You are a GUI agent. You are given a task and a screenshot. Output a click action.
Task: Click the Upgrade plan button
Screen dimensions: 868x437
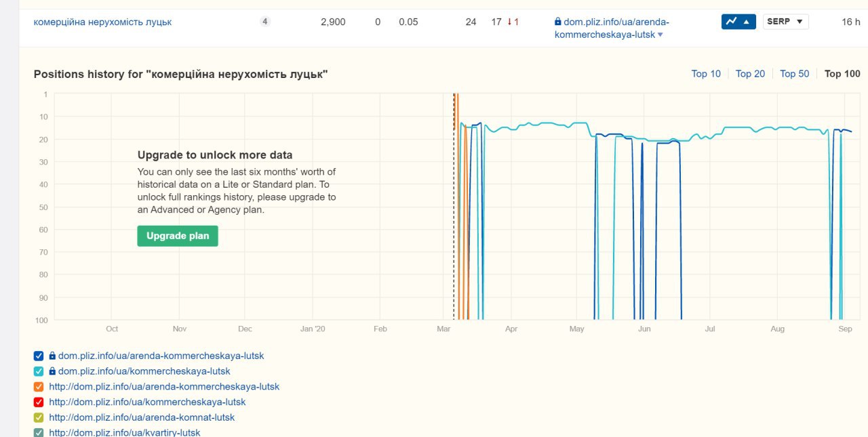(x=178, y=236)
